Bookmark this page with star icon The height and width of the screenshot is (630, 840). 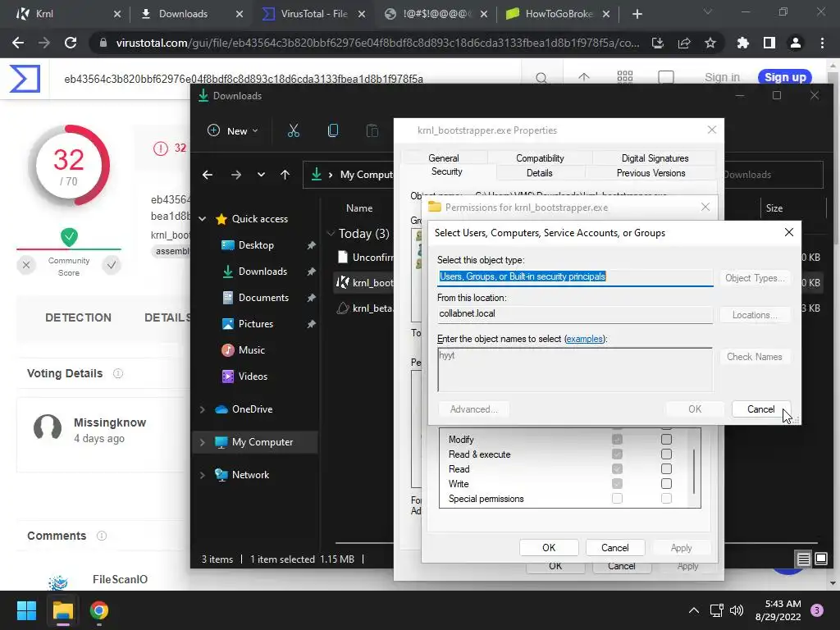[710, 43]
